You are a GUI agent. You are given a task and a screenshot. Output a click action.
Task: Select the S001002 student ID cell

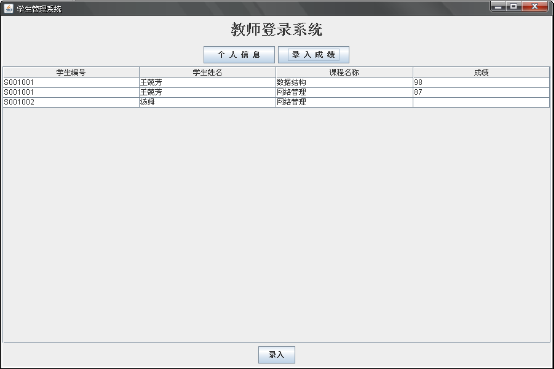pos(71,102)
